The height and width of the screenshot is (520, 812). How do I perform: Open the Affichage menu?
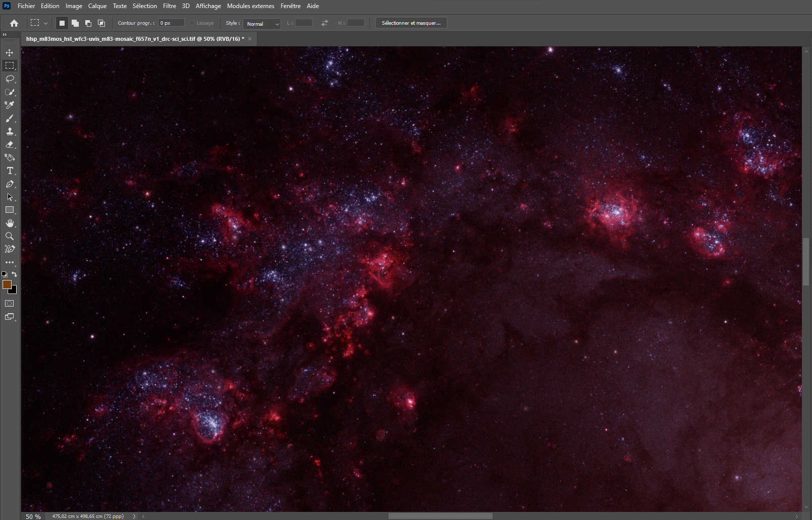coord(208,6)
